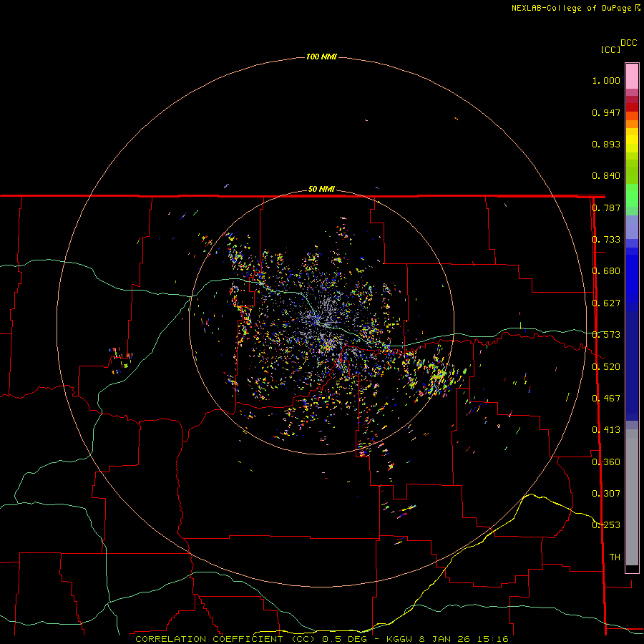Select the 0.307 legend value

click(x=606, y=494)
